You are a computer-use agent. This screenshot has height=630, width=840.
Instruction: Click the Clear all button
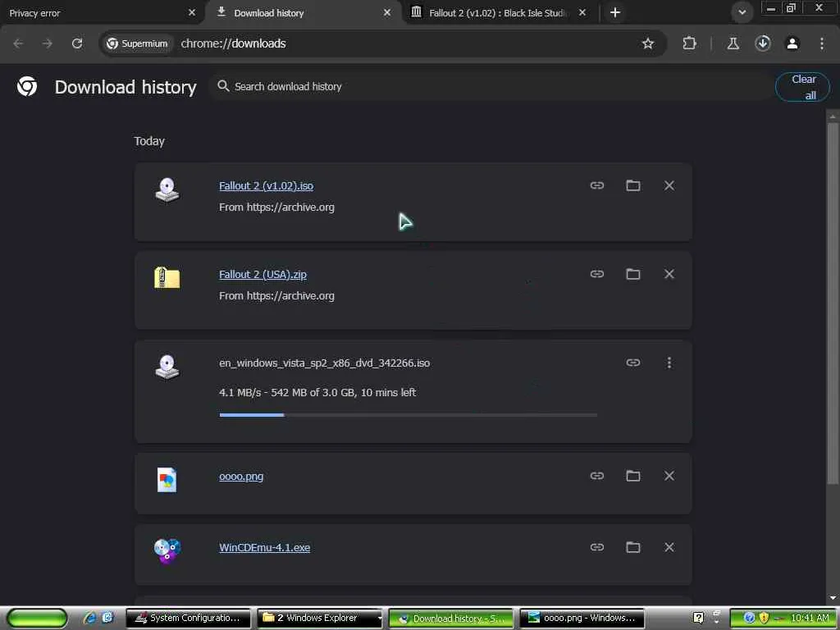click(802, 87)
